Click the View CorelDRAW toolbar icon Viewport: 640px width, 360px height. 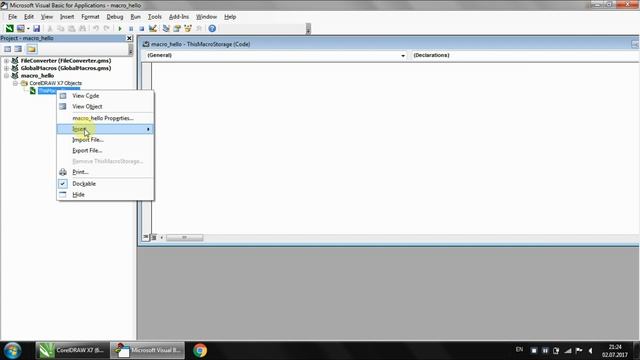pyautogui.click(x=9, y=29)
